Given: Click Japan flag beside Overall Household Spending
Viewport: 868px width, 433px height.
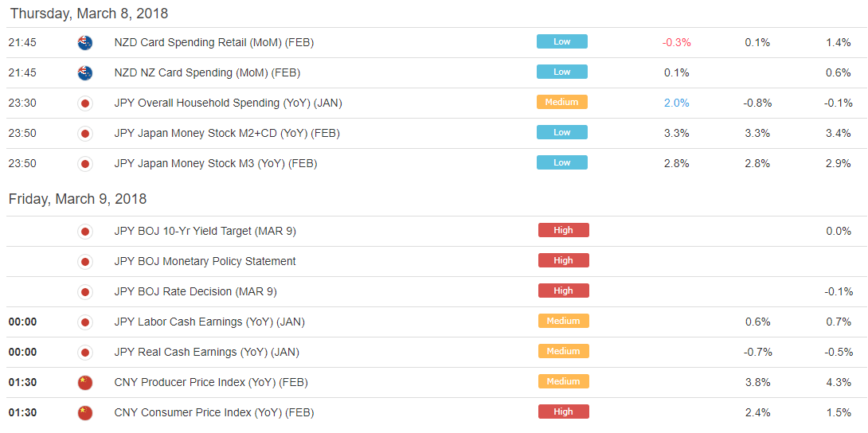Looking at the screenshot, I should [85, 103].
